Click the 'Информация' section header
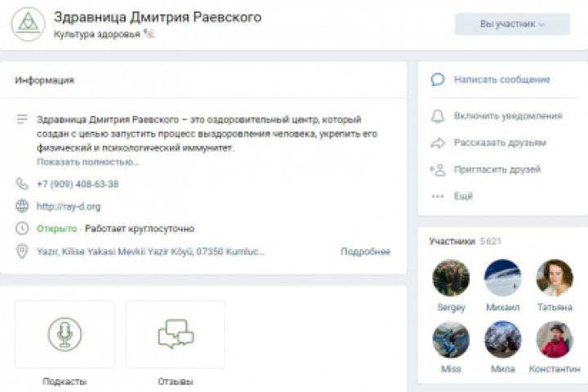This screenshot has height=392, width=588. click(45, 80)
